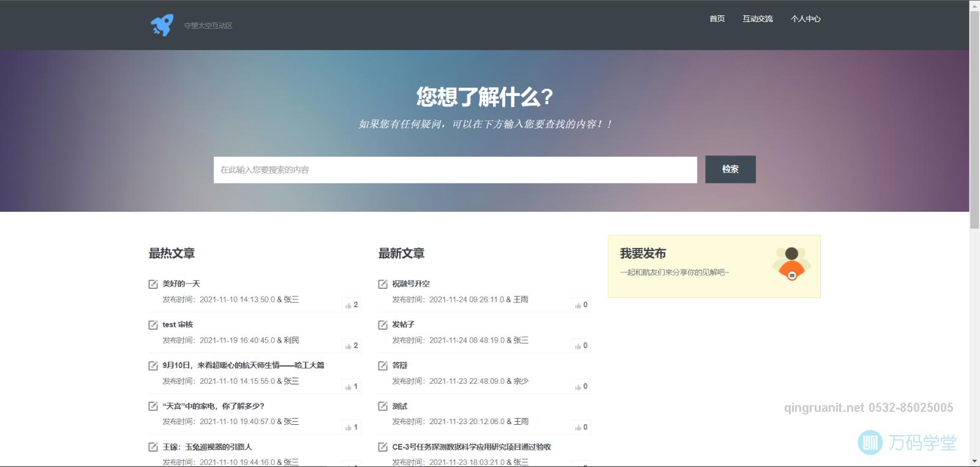The image size is (980, 467).
Task: Click date text 2021-11-10 14:13:50.0 & 张三
Action: (x=249, y=300)
